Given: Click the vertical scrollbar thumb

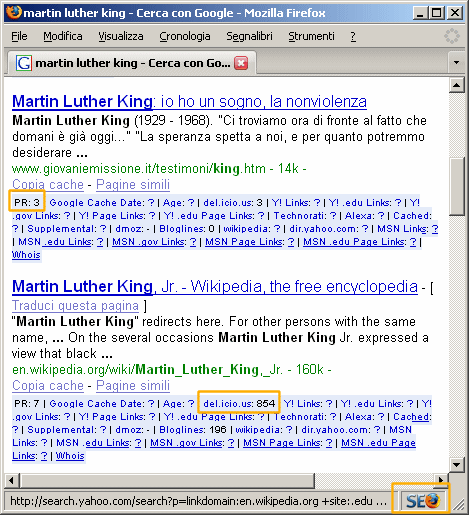Looking at the screenshot, I should (x=456, y=187).
